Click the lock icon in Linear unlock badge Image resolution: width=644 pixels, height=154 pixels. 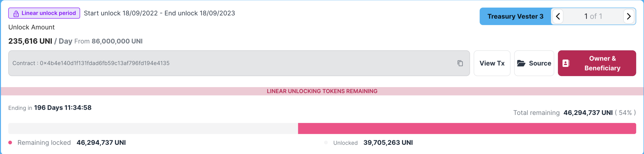click(16, 14)
